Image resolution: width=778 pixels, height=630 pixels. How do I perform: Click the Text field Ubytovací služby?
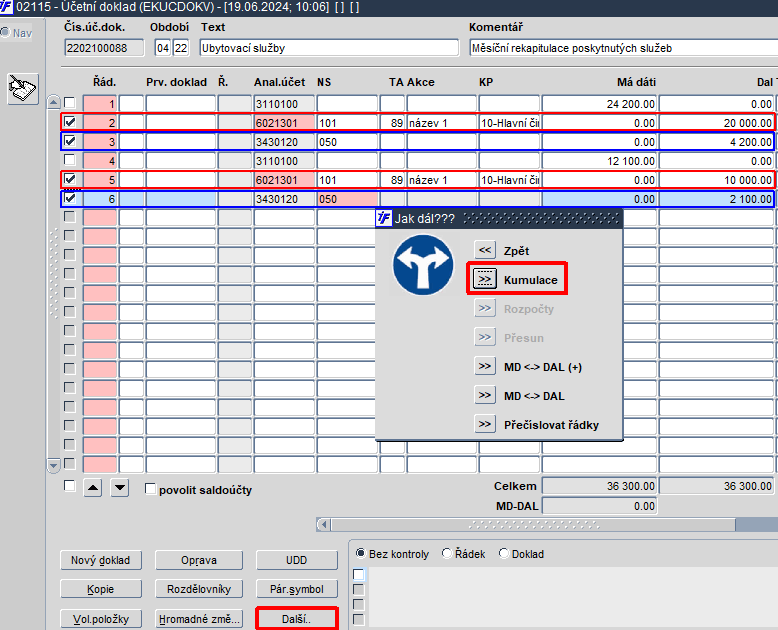pos(329,48)
